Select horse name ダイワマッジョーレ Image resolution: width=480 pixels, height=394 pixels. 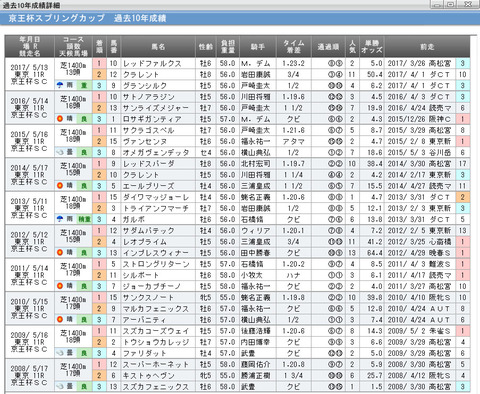point(156,197)
